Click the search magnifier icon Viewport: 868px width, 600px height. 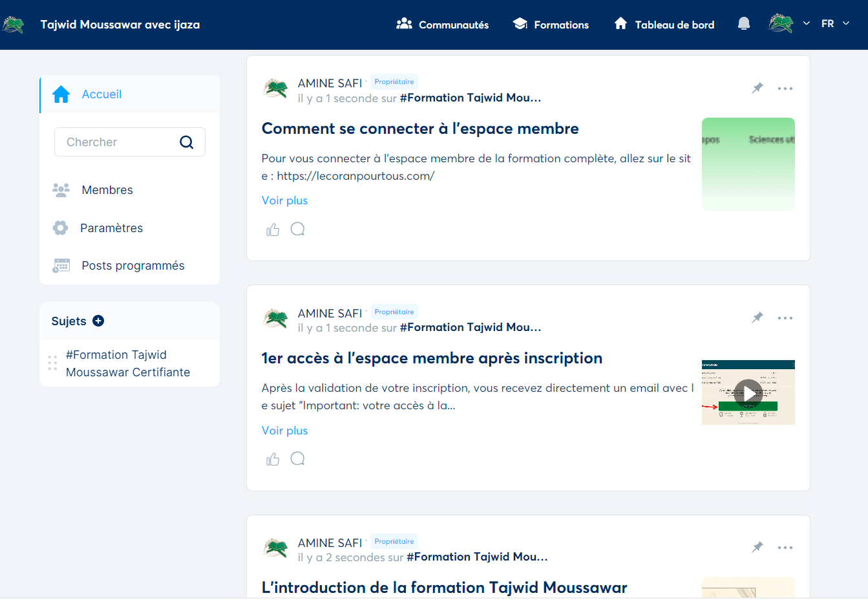coord(186,142)
